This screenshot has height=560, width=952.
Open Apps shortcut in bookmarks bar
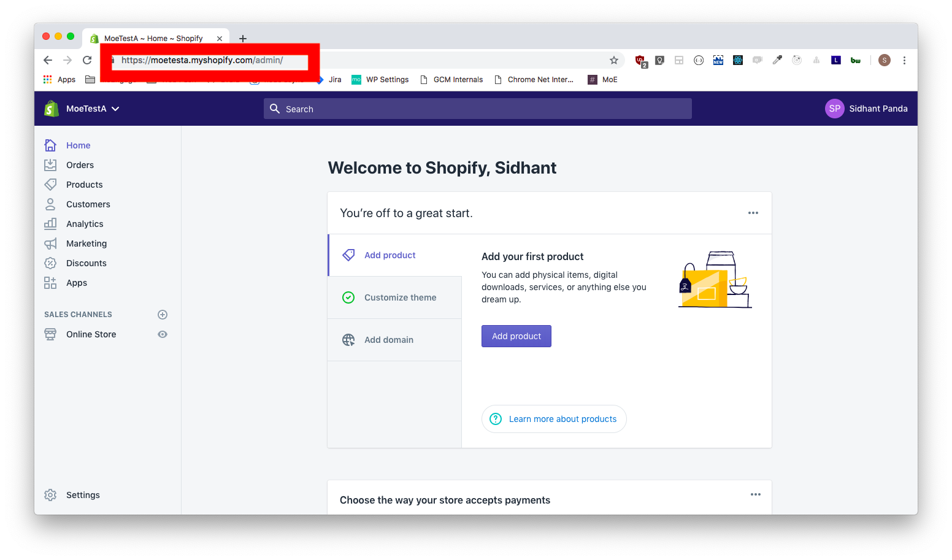tap(60, 80)
